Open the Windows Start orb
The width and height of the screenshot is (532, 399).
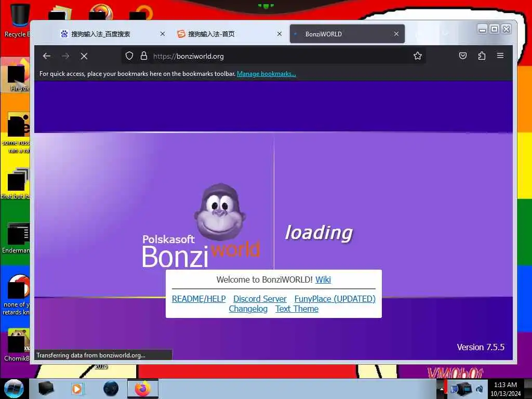coord(14,389)
